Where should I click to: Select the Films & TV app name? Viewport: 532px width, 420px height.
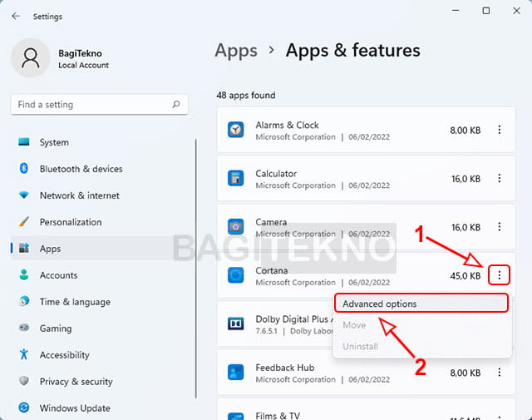coord(278,416)
